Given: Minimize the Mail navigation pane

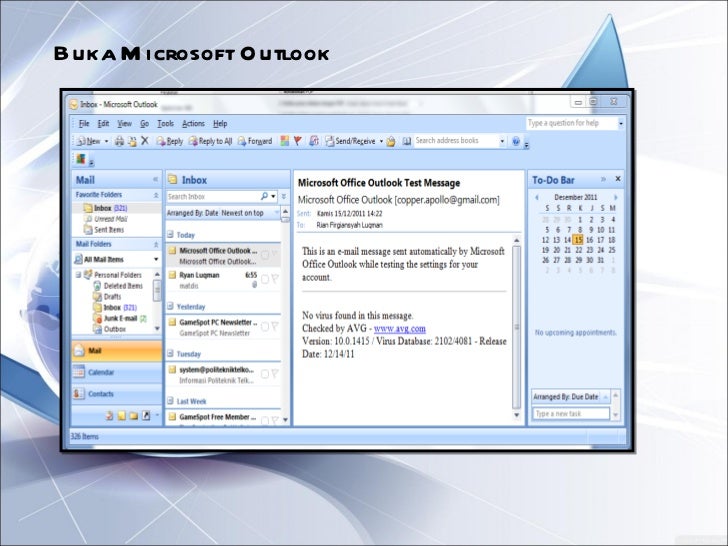Looking at the screenshot, I should coord(156,179).
